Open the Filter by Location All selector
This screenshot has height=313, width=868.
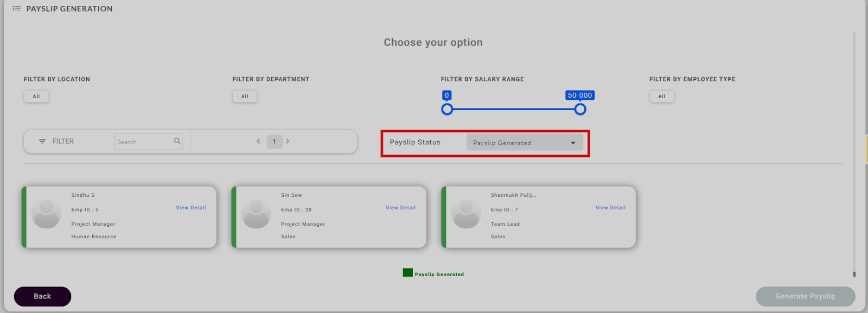point(36,97)
